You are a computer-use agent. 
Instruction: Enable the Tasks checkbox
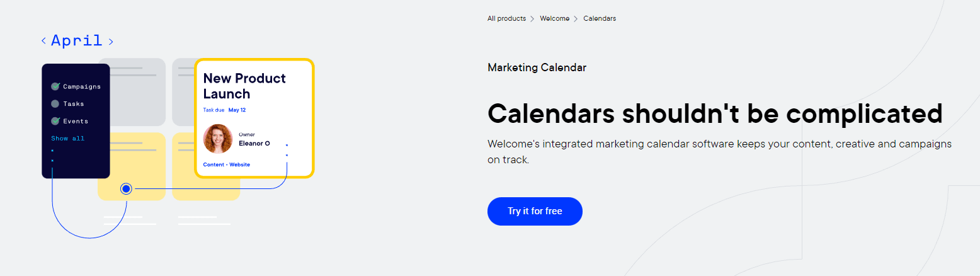(x=55, y=103)
